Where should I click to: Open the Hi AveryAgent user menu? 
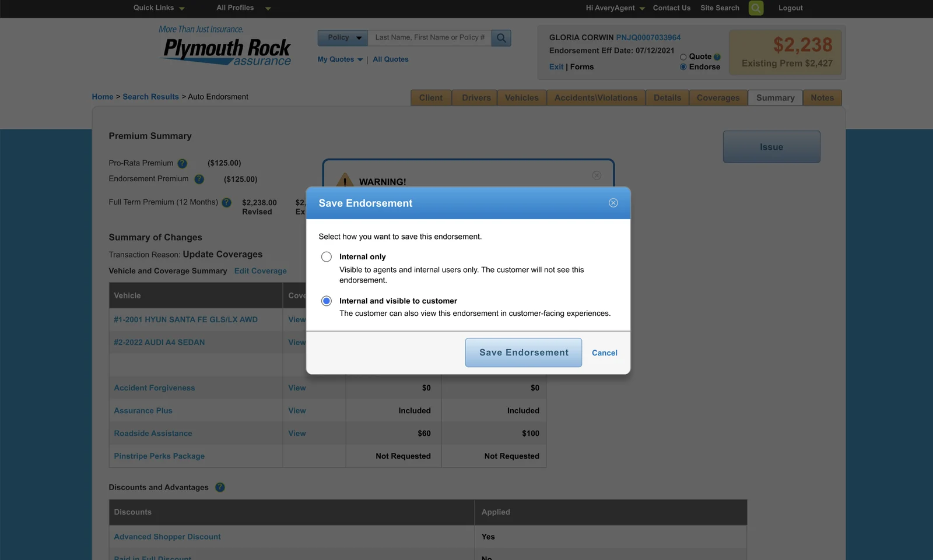point(615,8)
